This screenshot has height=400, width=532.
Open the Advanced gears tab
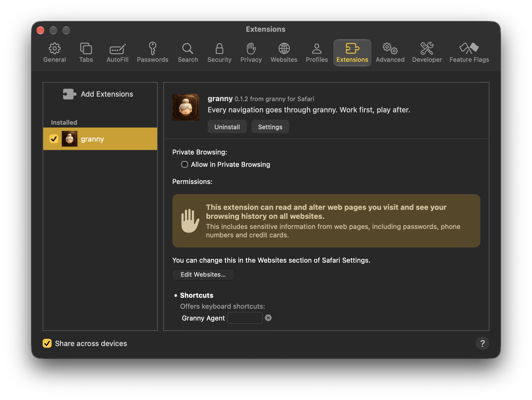point(390,53)
